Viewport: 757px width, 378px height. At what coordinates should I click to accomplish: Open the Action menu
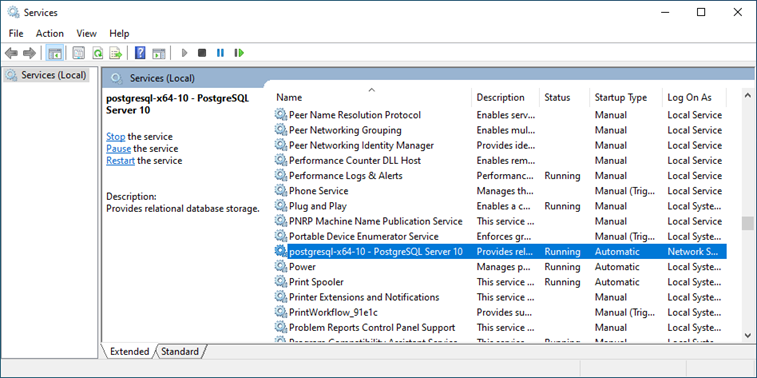click(x=50, y=33)
